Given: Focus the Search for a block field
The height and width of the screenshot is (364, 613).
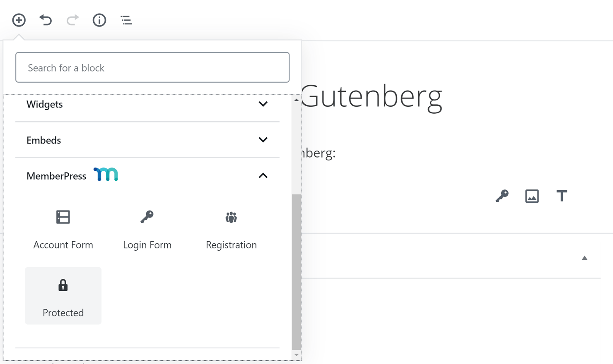Looking at the screenshot, I should pos(152,67).
